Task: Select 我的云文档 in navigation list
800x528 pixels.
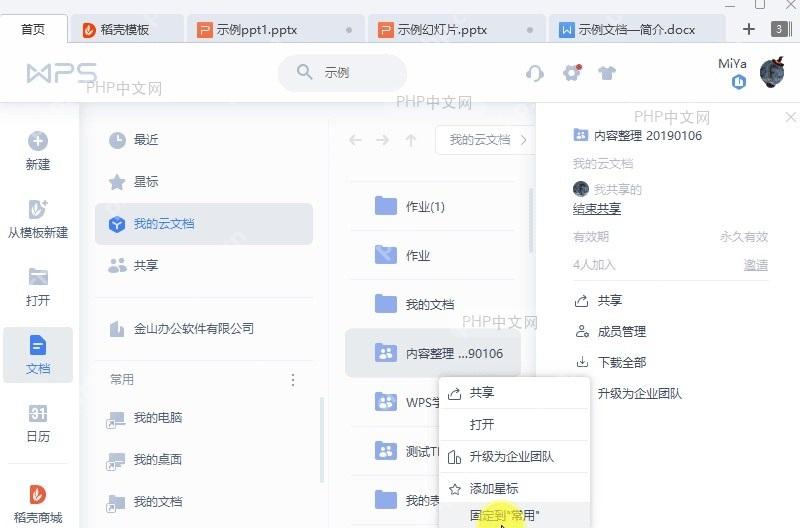Action: pyautogui.click(x=204, y=223)
